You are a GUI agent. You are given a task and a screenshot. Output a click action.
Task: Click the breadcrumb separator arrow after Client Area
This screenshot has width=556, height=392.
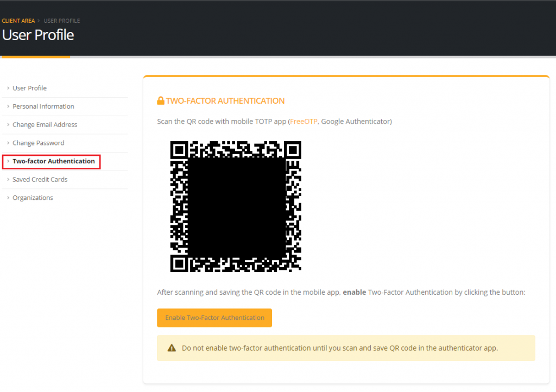pyautogui.click(x=39, y=21)
